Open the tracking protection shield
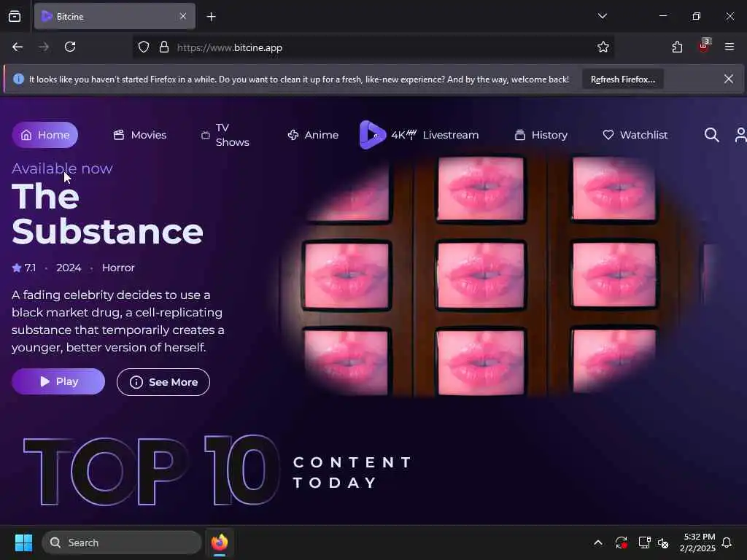747x560 pixels. tap(144, 47)
